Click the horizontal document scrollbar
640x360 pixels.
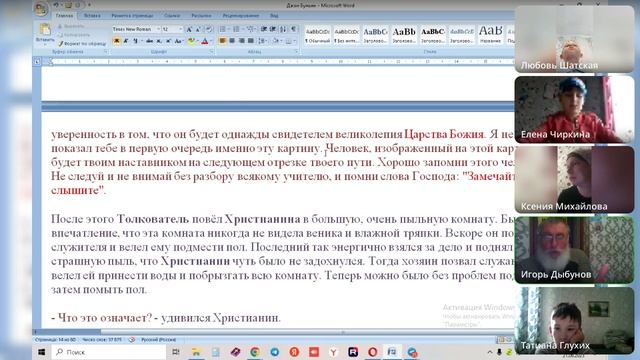273,332
